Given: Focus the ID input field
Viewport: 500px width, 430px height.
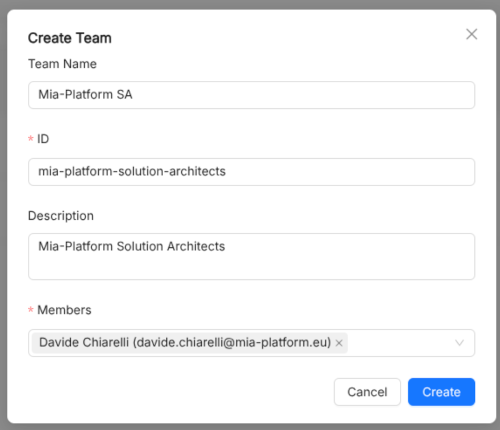Looking at the screenshot, I should 251,172.
